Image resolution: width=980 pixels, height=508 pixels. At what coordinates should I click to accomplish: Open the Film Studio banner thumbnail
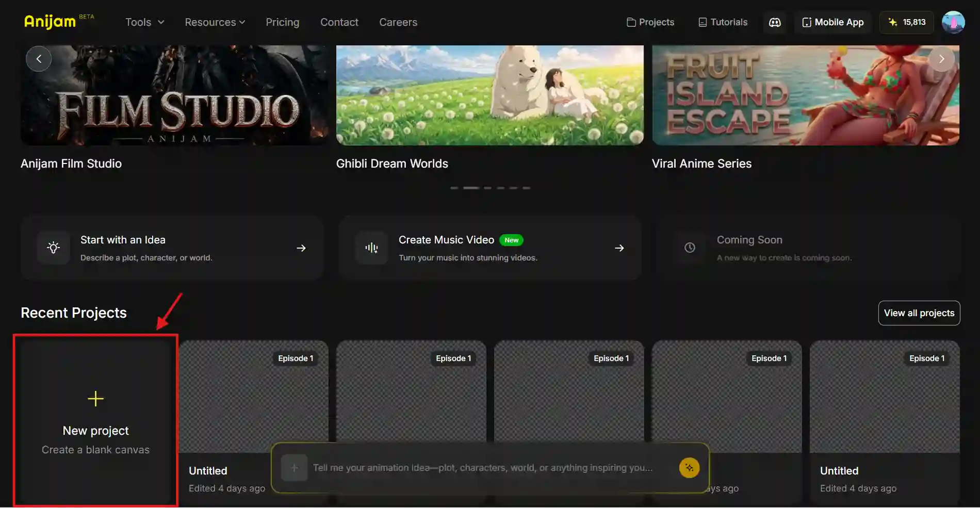[x=174, y=95]
